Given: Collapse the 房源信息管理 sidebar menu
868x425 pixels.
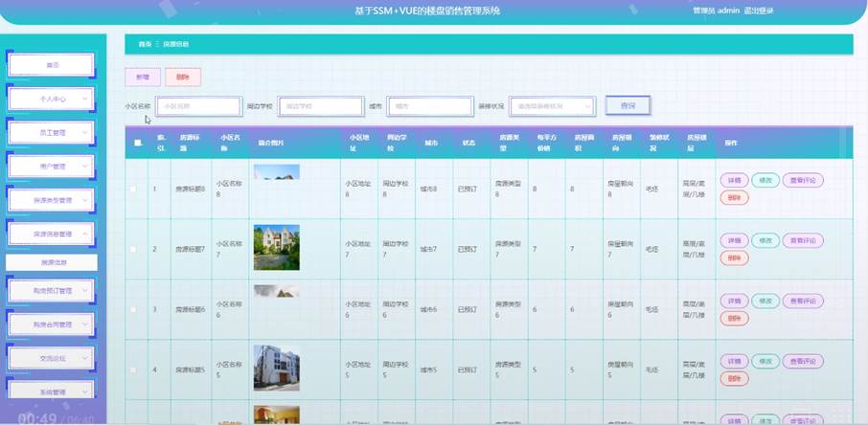Looking at the screenshot, I should (52, 235).
